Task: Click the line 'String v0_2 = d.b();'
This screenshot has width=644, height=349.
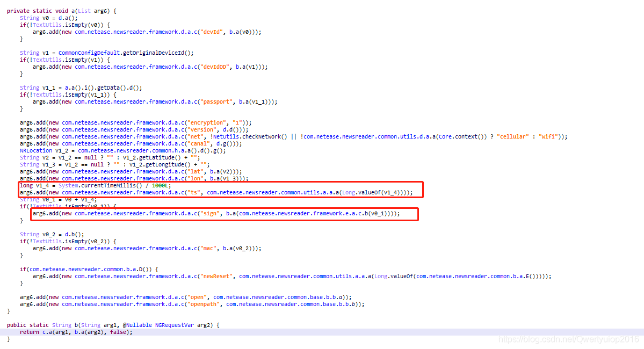Action: pyautogui.click(x=52, y=235)
